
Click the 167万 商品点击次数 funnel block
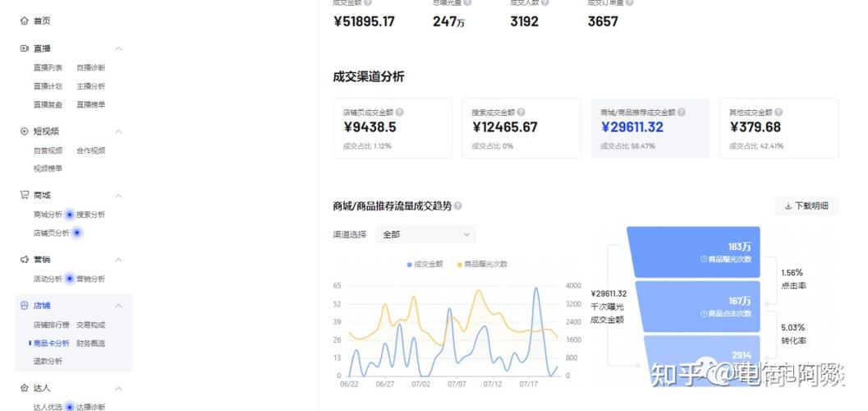(696, 307)
